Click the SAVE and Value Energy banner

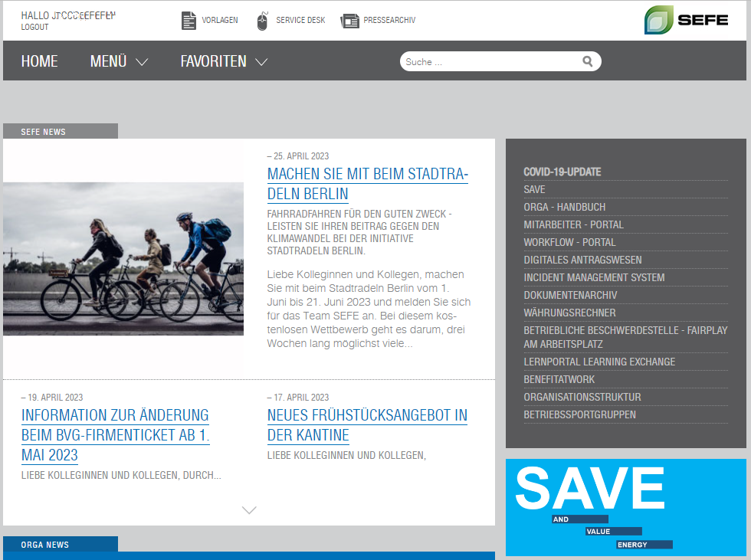coord(626,507)
